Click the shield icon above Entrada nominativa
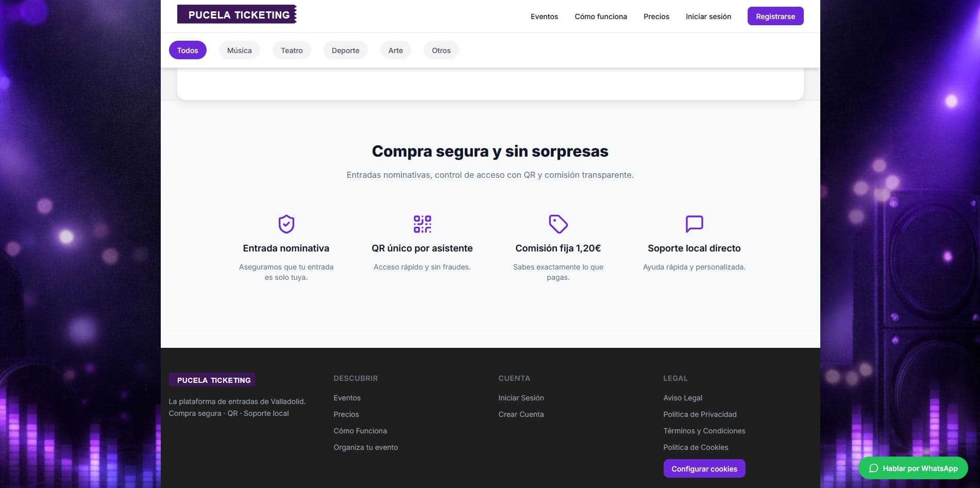This screenshot has height=488, width=980. pos(286,224)
